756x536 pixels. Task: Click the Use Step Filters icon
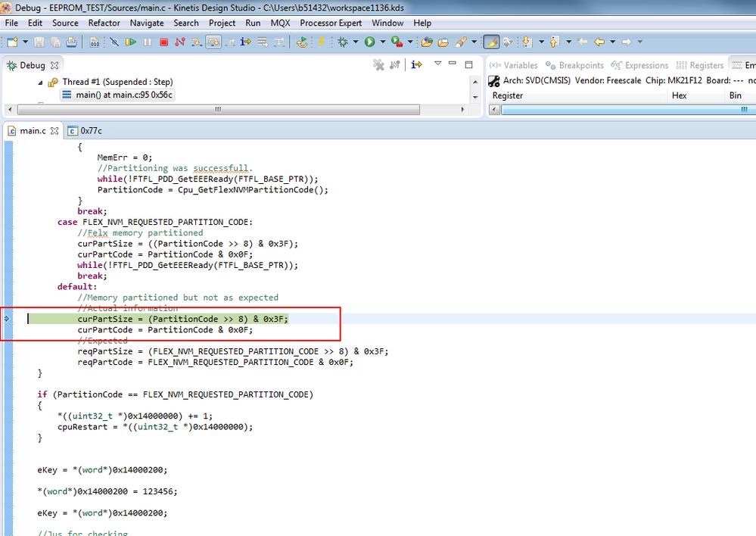pyautogui.click(x=279, y=42)
